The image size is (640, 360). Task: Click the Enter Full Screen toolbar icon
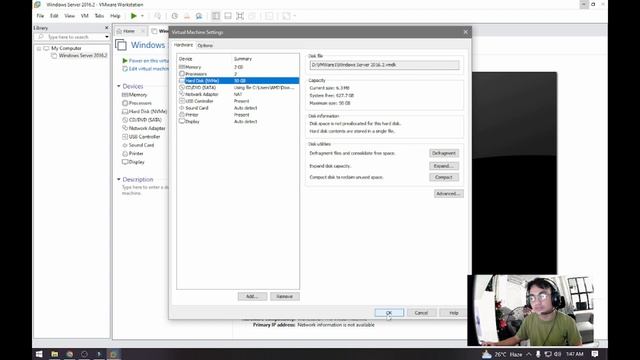(240, 16)
